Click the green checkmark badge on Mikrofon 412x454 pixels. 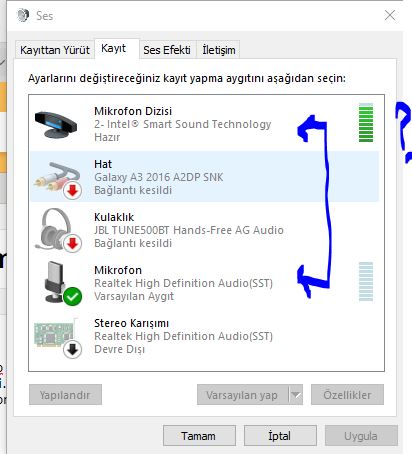(x=72, y=296)
